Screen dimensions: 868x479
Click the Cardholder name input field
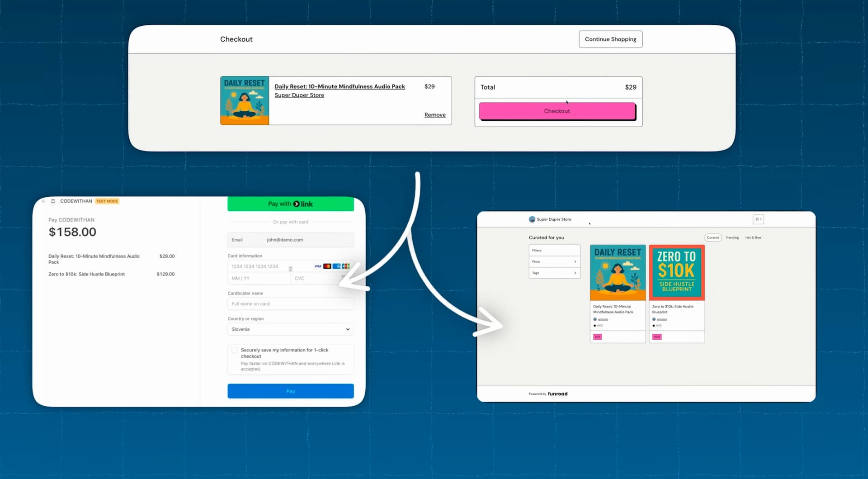(x=290, y=304)
